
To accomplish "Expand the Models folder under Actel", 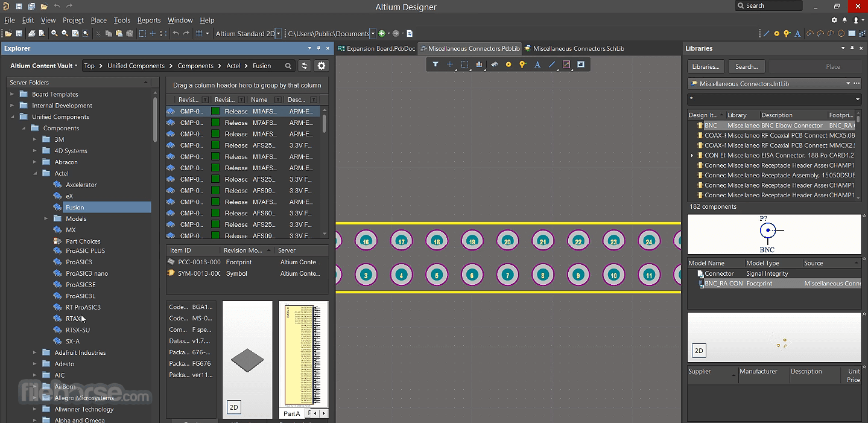I will [46, 218].
